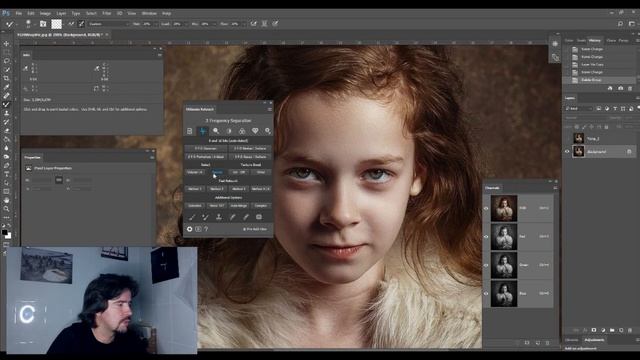Screen dimensions: 640x360
Task: Open the retouch panel flyout menu
Action: pyautogui.click(x=269, y=109)
